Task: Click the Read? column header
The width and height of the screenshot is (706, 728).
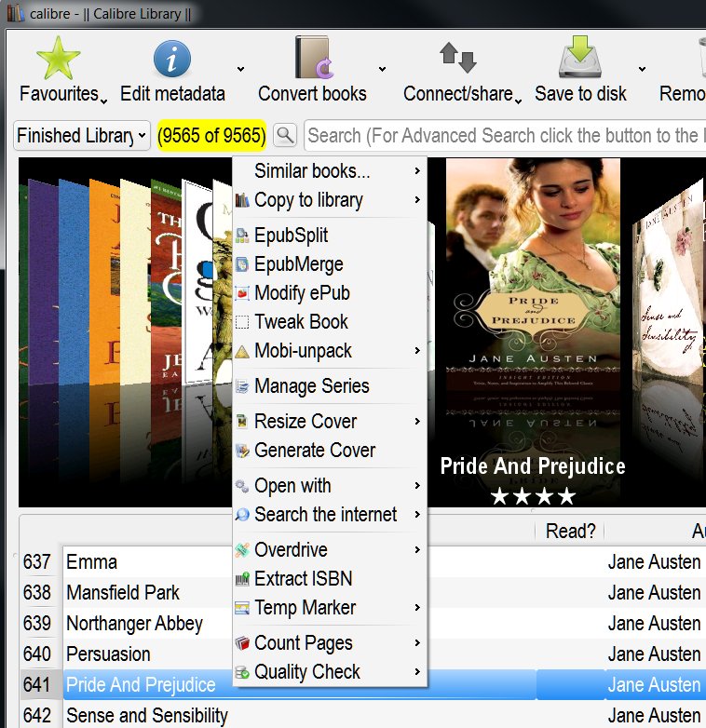Action: [570, 532]
